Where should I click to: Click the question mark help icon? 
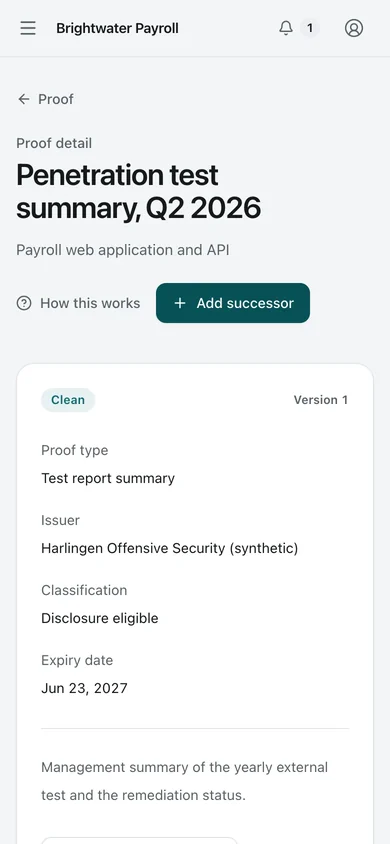[x=24, y=303]
